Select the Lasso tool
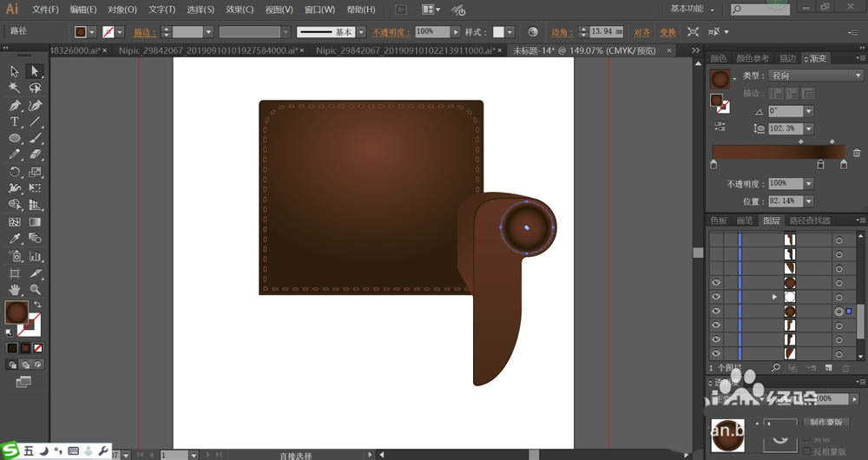Screen dimensions: 868x460 click(35, 88)
